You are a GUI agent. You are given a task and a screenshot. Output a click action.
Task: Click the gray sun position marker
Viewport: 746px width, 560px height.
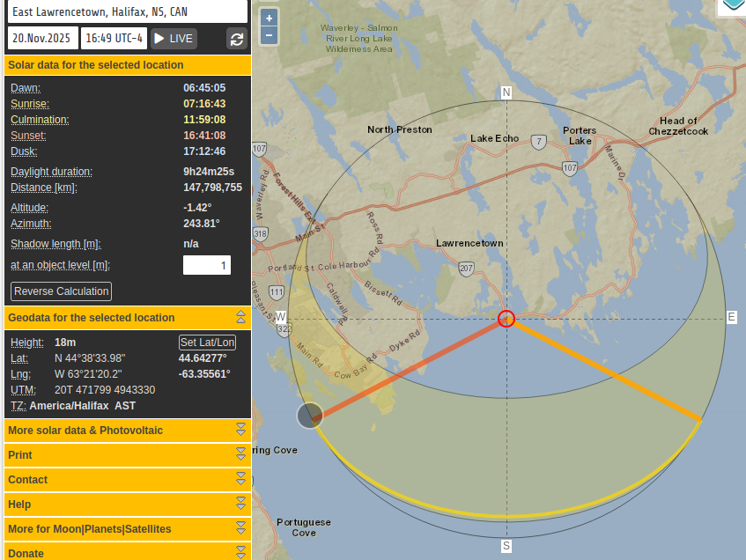point(309,416)
